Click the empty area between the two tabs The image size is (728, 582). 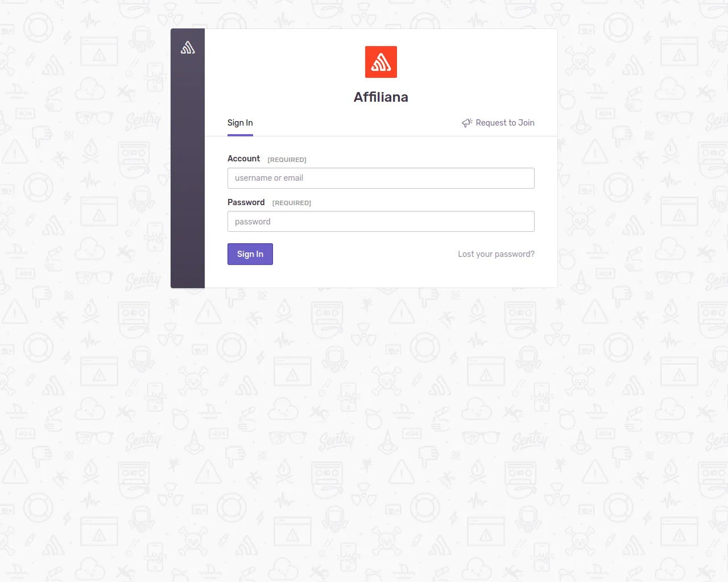[357, 123]
